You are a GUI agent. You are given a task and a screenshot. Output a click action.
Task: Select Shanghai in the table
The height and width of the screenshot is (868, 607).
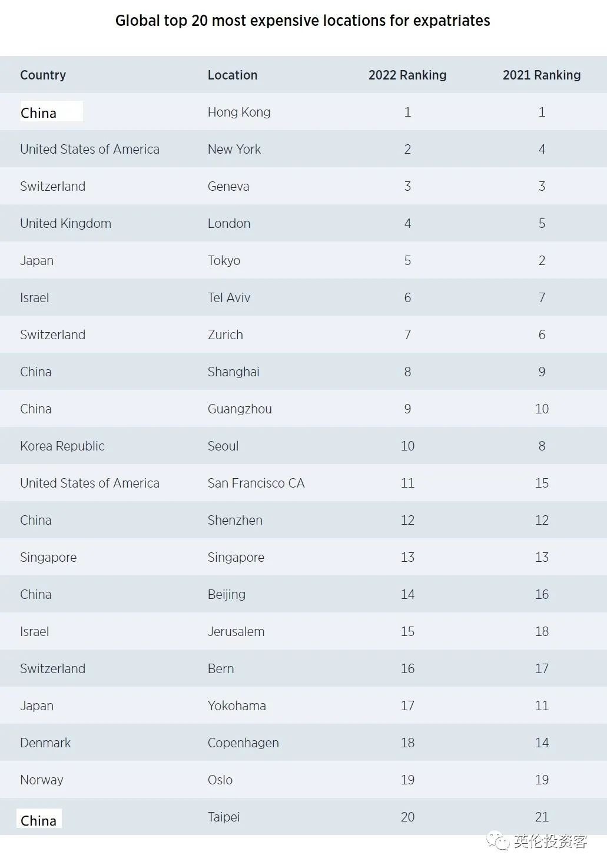[234, 372]
